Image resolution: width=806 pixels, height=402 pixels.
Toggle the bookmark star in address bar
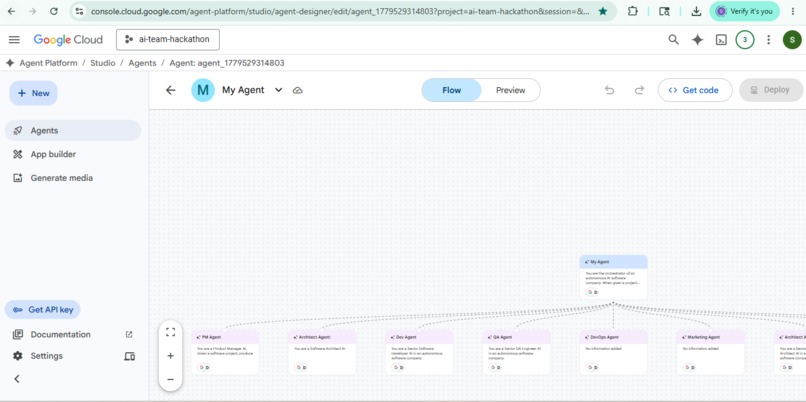pos(602,11)
